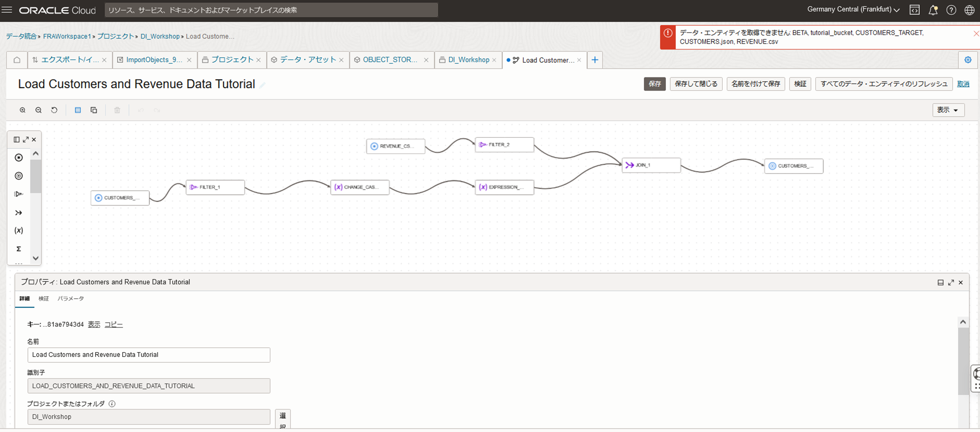Dock the operators palette panel
Viewport: 980px width, 432px height.
(x=17, y=140)
